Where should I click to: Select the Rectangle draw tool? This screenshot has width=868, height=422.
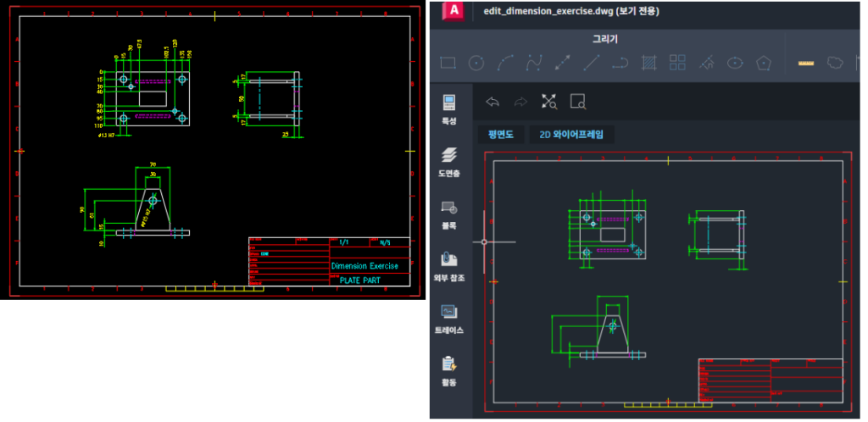click(448, 63)
